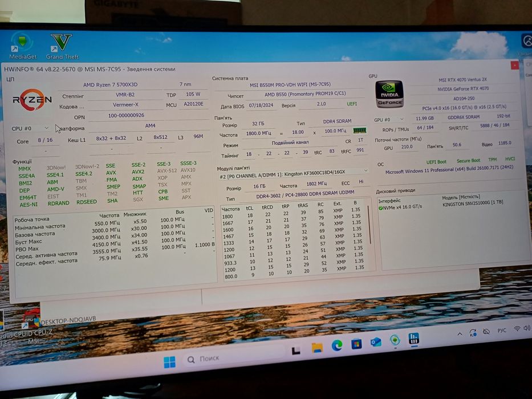Viewport: 532px width, 399px height.
Task: Click the HWiNFO taskbar icon
Action: [x=413, y=338]
